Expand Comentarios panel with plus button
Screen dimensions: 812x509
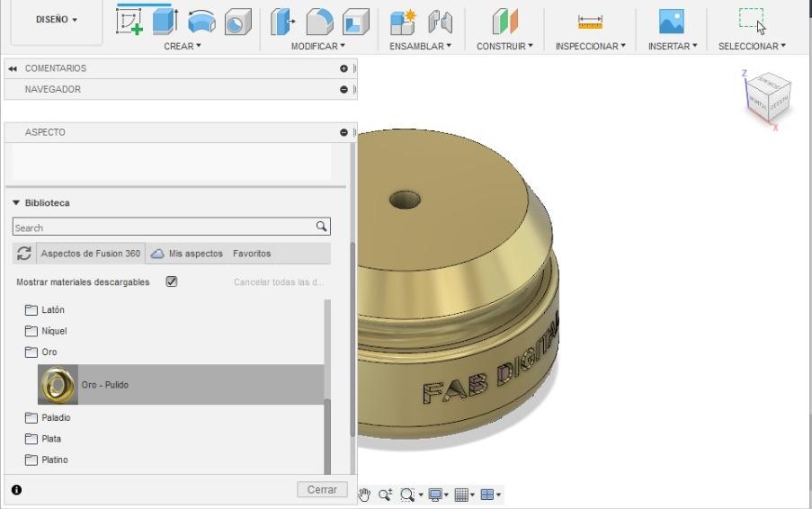pyautogui.click(x=344, y=68)
